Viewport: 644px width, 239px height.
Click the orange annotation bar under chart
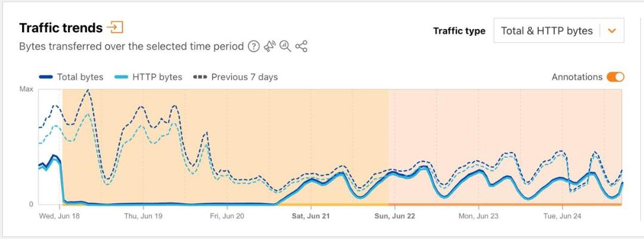(505, 204)
